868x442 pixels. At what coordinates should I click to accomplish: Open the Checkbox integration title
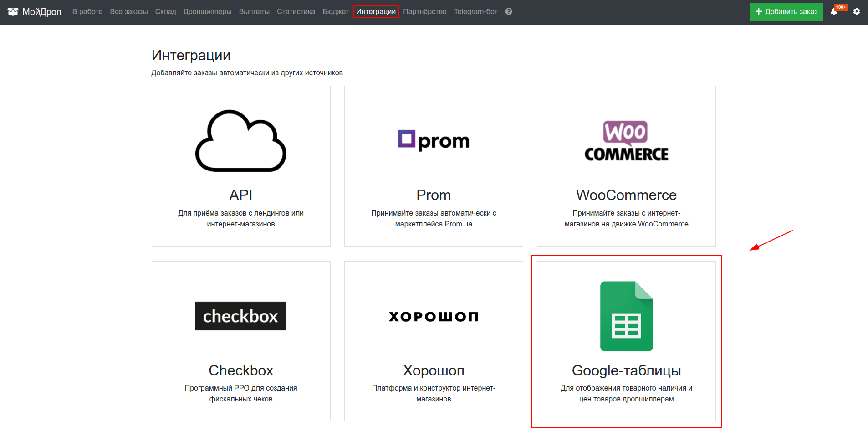(x=241, y=370)
